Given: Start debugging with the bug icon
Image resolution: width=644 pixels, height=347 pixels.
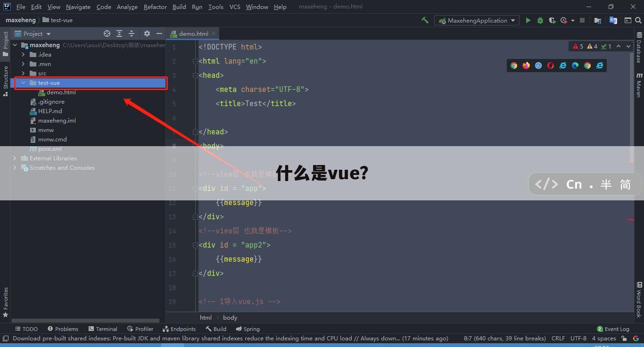Looking at the screenshot, I should pyautogui.click(x=540, y=20).
